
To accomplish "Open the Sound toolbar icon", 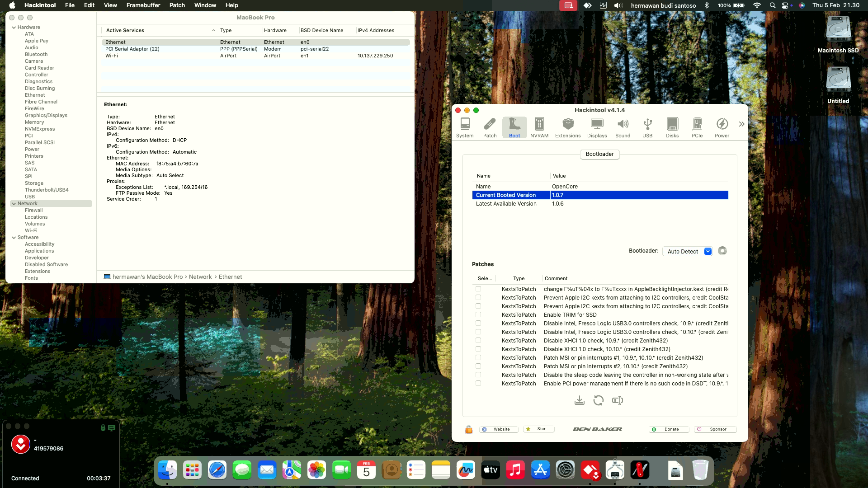I will coord(623,128).
